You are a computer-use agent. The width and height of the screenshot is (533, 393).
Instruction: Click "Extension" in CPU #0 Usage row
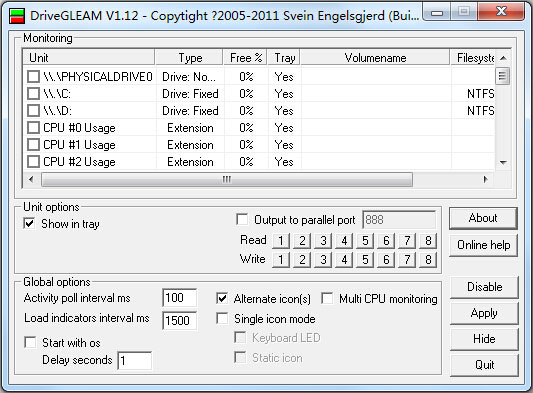190,128
